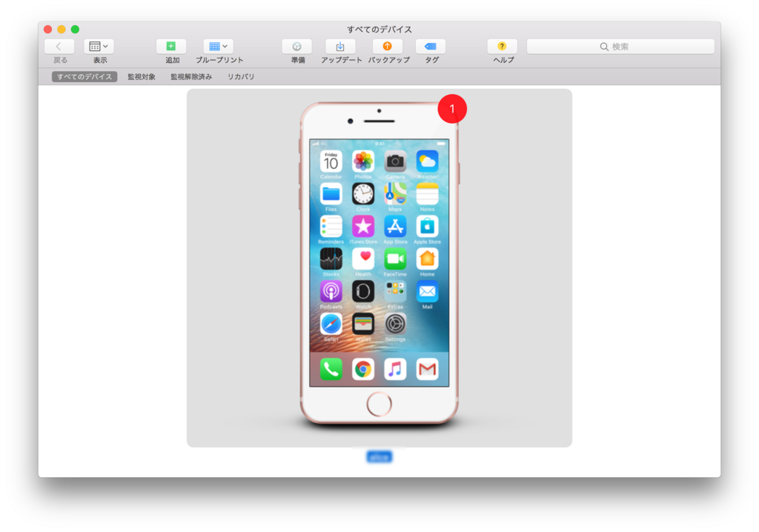This screenshot has height=532, width=759.
Task: Select the iPhone device thumbnail
Action: pos(379,267)
